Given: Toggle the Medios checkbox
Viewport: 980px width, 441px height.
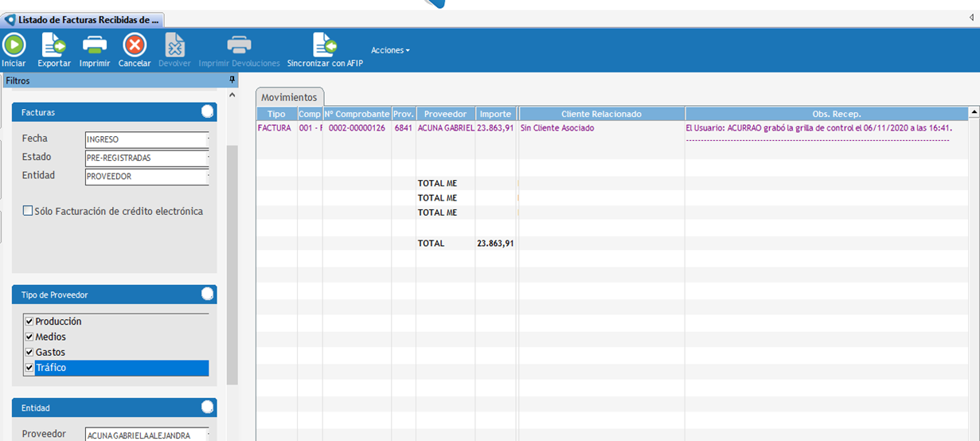Looking at the screenshot, I should [x=29, y=337].
